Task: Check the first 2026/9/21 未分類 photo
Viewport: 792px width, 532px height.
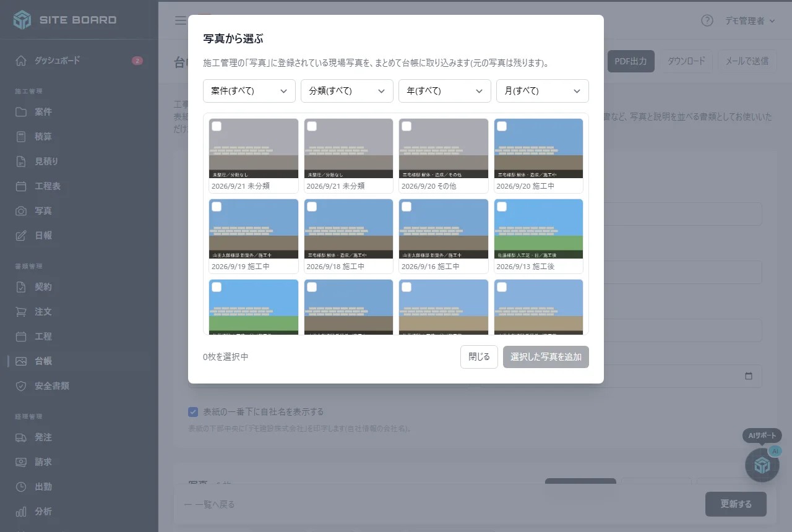Action: pos(217,126)
